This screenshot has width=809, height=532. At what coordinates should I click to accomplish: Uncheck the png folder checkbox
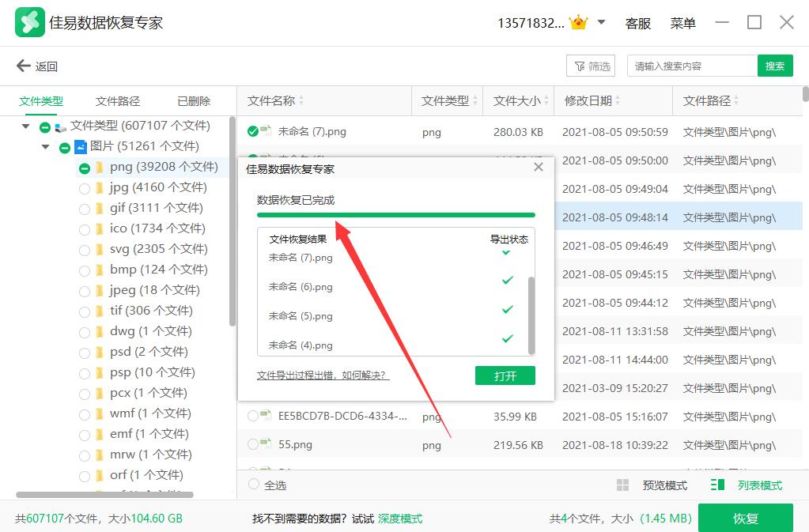point(85,168)
